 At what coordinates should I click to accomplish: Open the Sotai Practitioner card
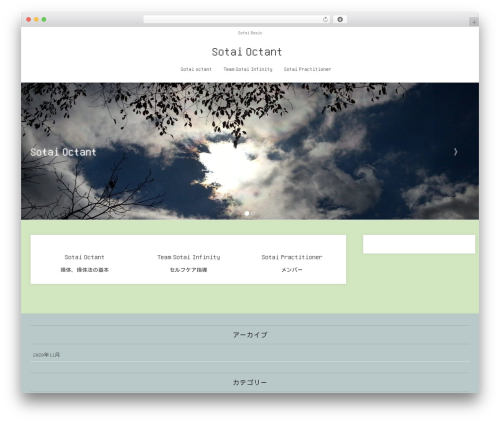pyautogui.click(x=292, y=257)
